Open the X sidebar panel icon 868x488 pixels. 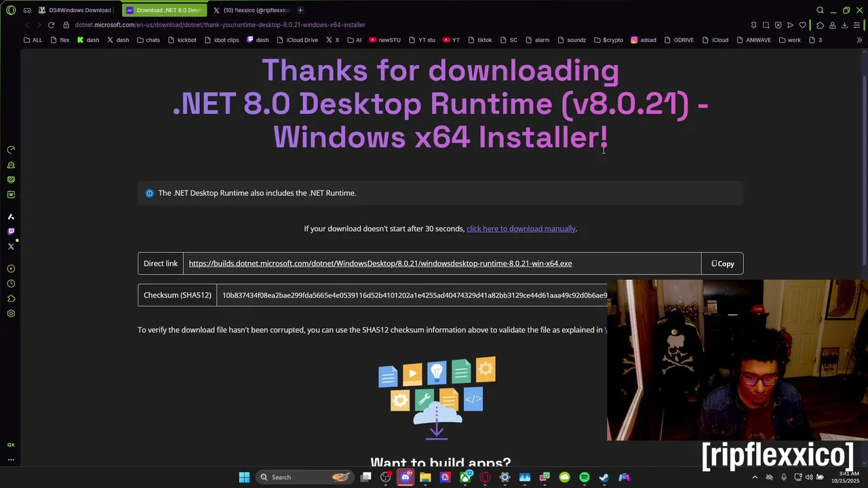tap(11, 247)
